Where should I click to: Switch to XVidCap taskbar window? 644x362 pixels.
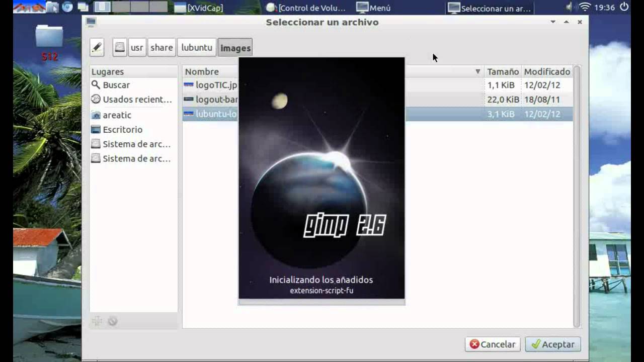pyautogui.click(x=199, y=8)
